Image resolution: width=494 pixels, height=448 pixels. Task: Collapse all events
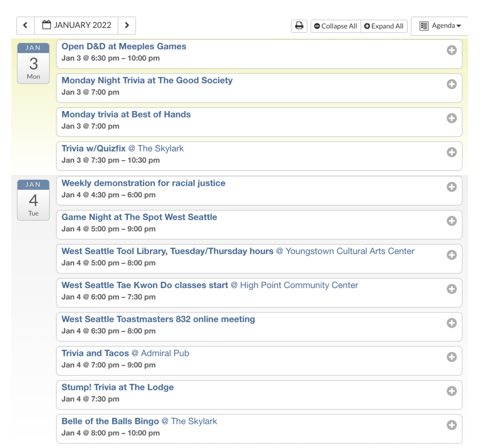(335, 26)
